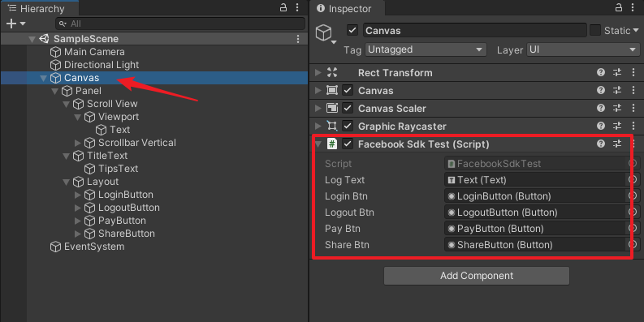
Task: Open Rect Transform component options menu
Action: click(x=633, y=73)
